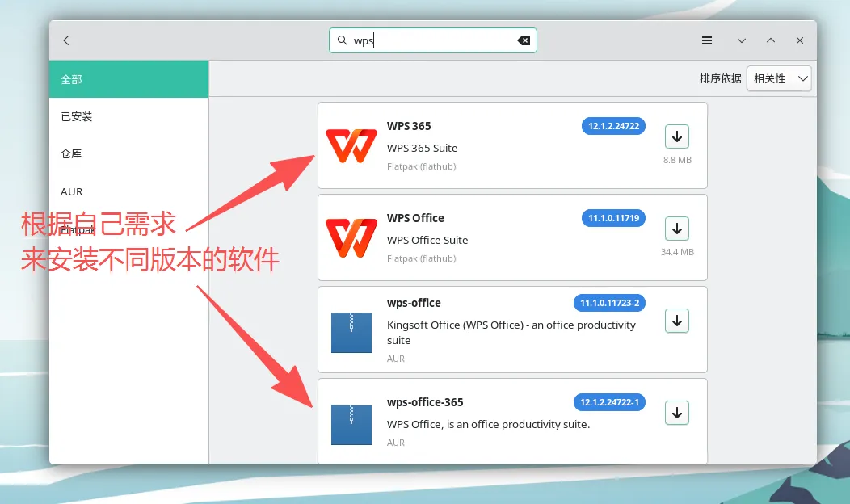
Task: Click the 8.8 MB size label
Action: point(677,160)
